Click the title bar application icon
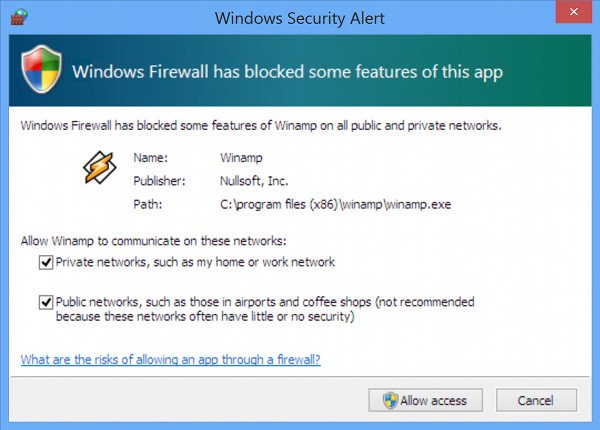This screenshot has height=430, width=600. point(17,16)
